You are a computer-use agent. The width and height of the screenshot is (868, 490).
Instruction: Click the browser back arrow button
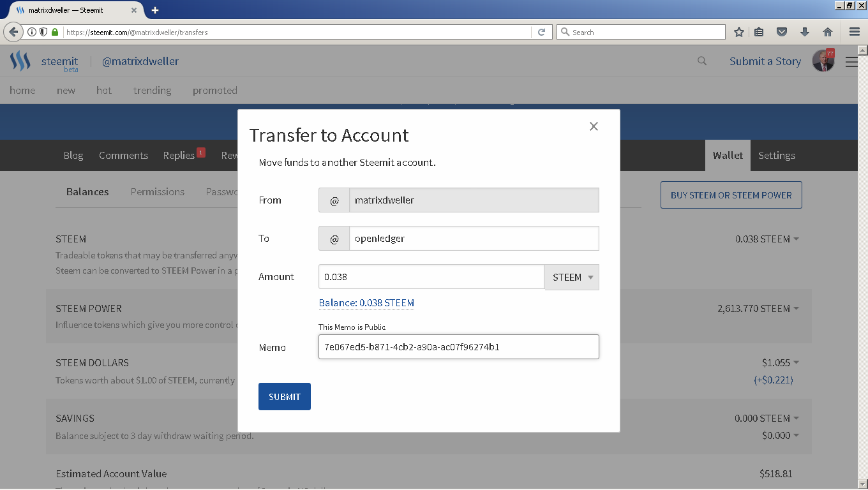(x=13, y=32)
